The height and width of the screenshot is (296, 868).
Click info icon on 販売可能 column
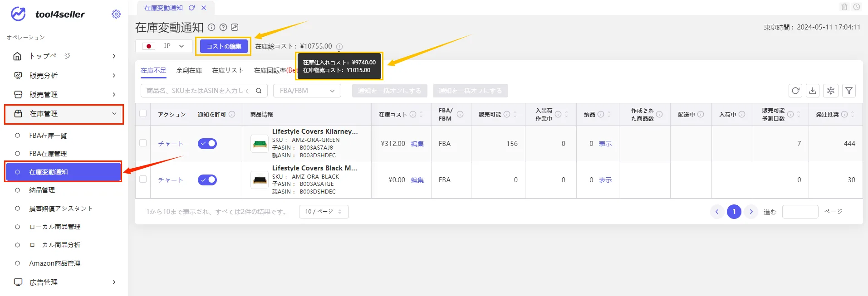coord(507,114)
